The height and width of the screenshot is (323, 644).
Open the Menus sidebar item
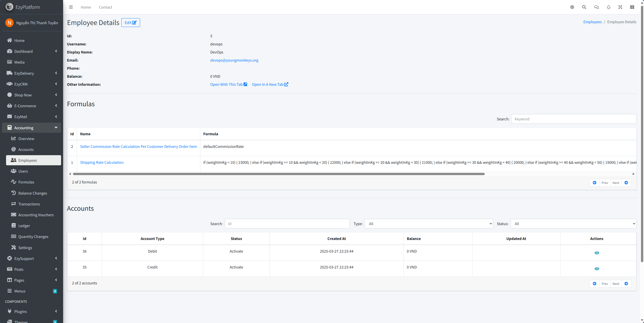pos(32,291)
